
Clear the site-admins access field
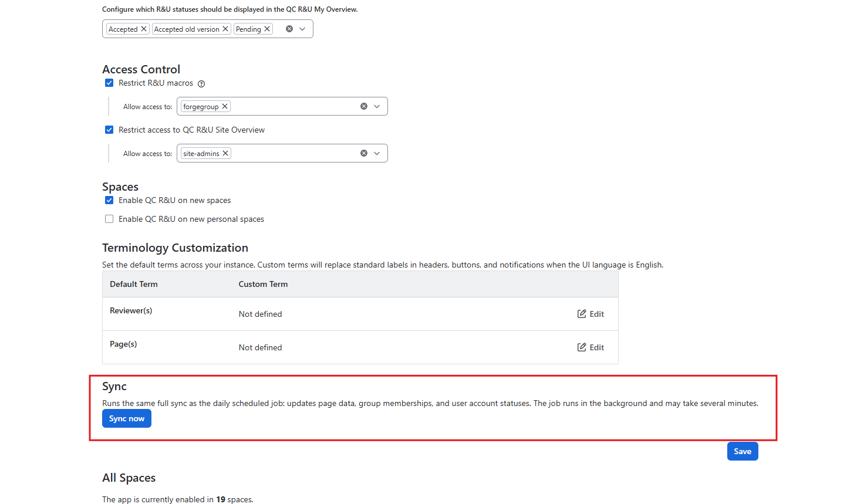coord(364,153)
